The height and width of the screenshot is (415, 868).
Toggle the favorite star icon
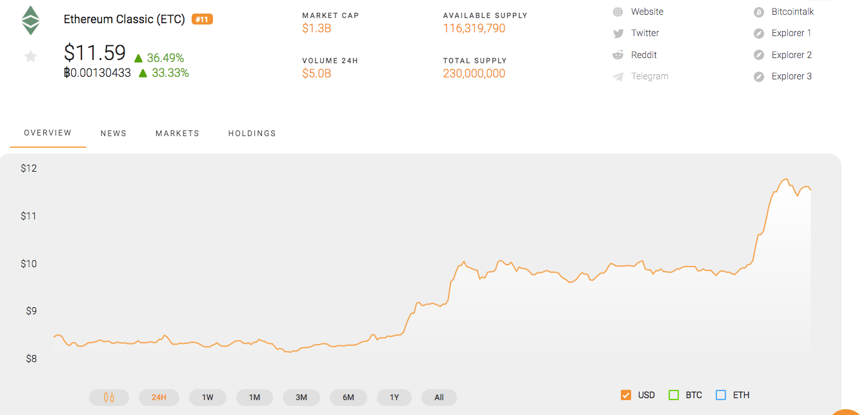pyautogui.click(x=30, y=57)
